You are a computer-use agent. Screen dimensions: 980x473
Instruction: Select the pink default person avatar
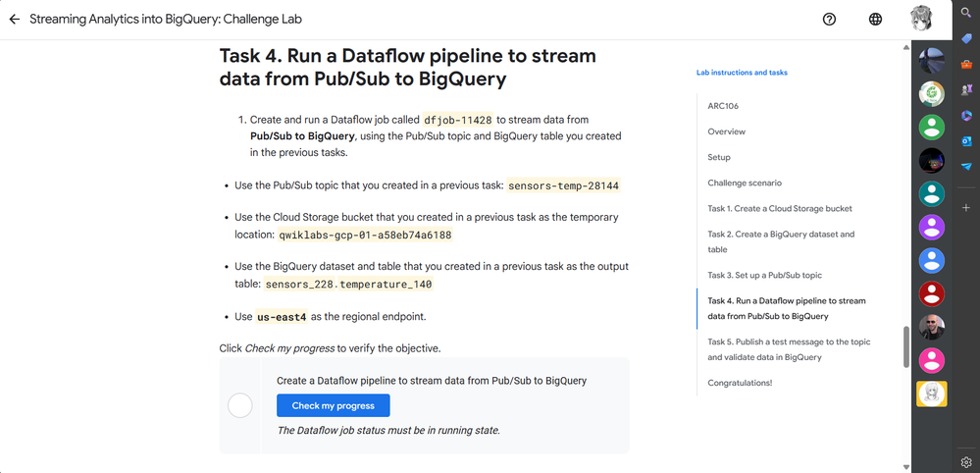click(931, 360)
